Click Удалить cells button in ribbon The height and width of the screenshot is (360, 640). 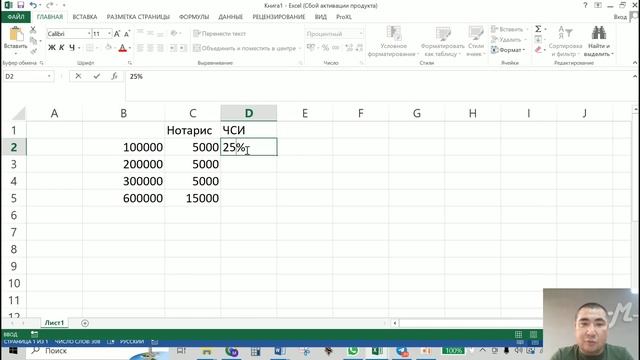506,40
